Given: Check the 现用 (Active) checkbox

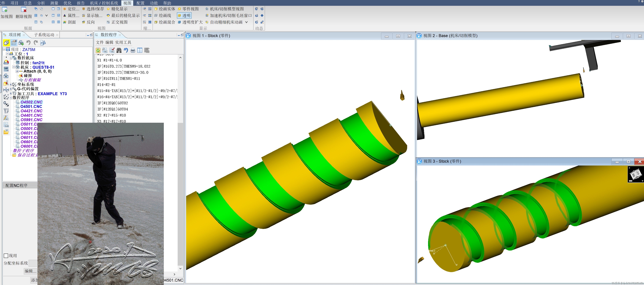Looking at the screenshot, I should tap(6, 256).
